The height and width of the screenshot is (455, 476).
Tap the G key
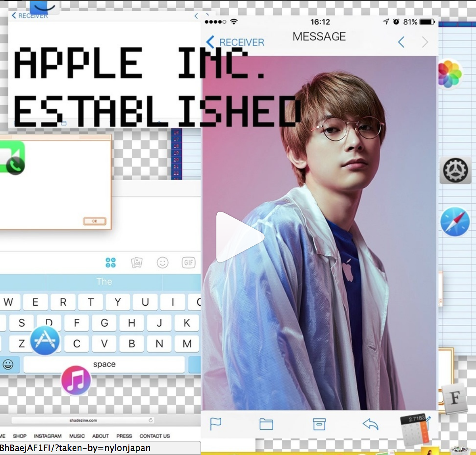coord(104,323)
